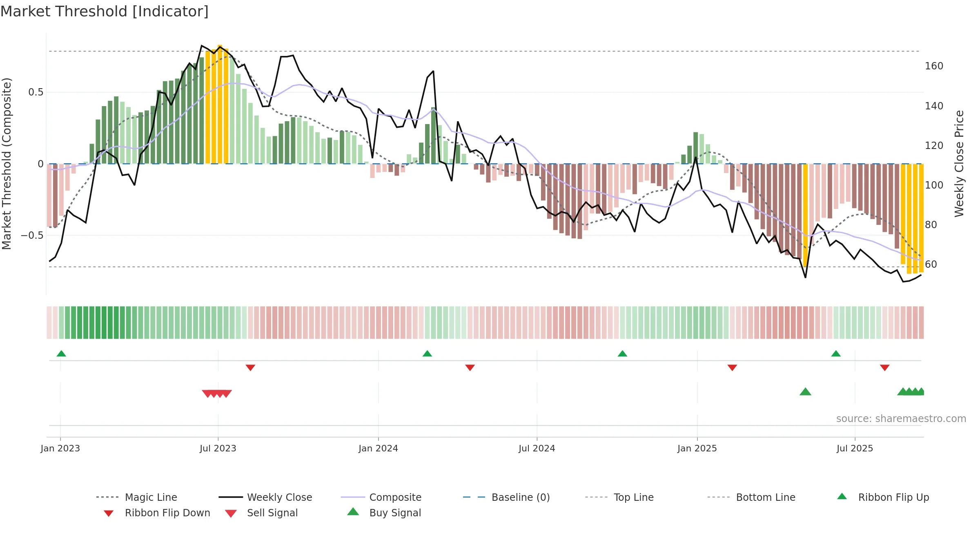The width and height of the screenshot is (980, 551).
Task: Toggle the Sell Signal legend entry
Action: (x=261, y=513)
